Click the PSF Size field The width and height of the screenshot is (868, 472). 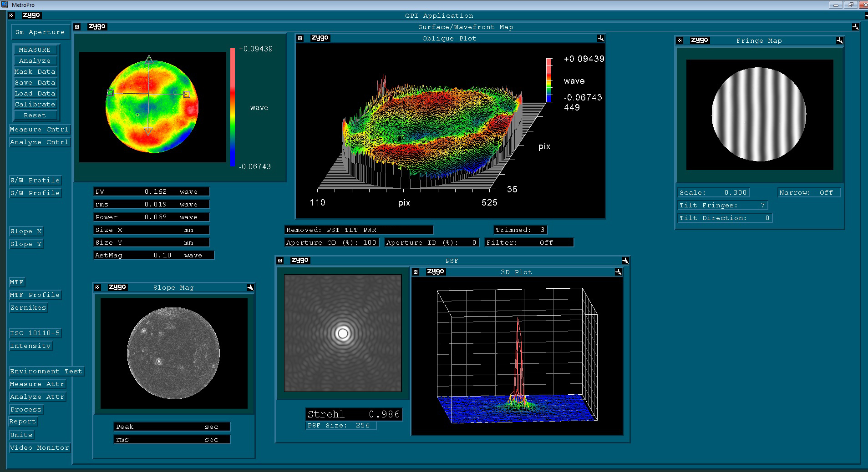point(341,425)
